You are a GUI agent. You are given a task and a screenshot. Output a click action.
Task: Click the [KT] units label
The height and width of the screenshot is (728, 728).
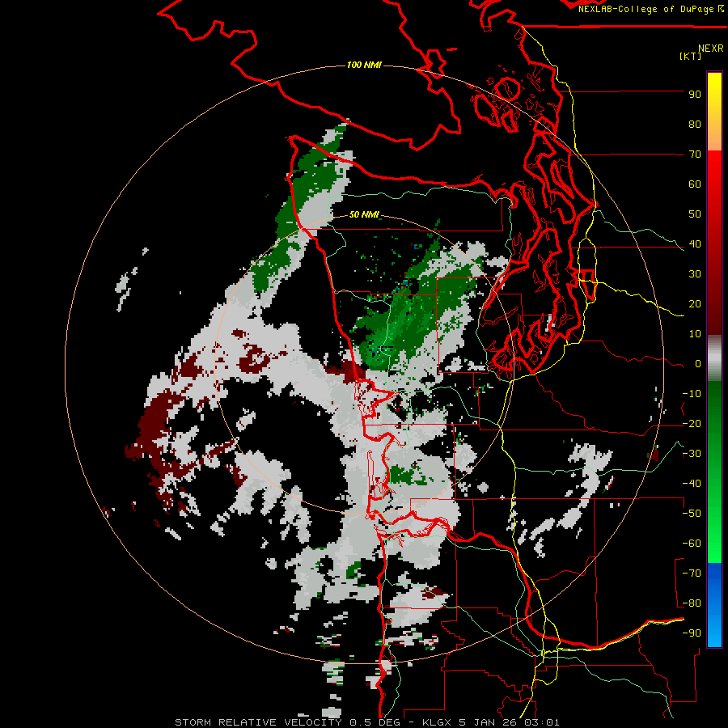(690, 56)
